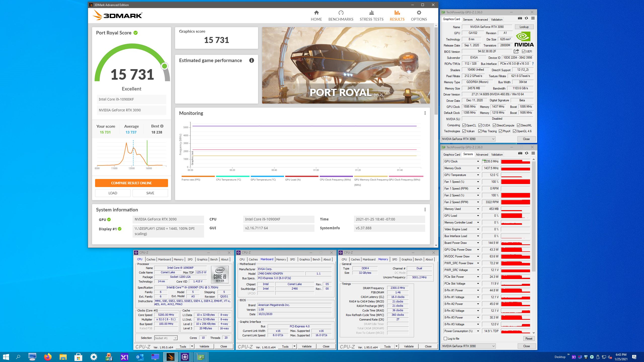The height and width of the screenshot is (362, 644).
Task: Toggle the Log to file checkbox
Action: [446, 339]
